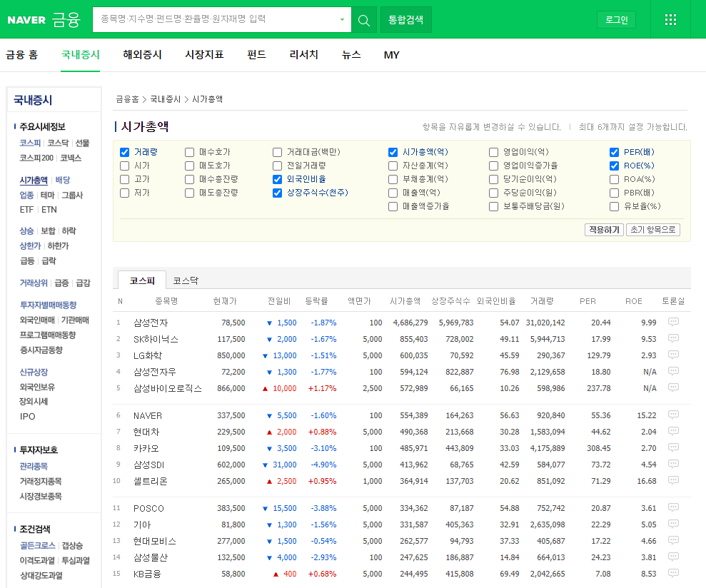Open discussion icon for NAVER row
The width and height of the screenshot is (706, 588).
[x=673, y=415]
